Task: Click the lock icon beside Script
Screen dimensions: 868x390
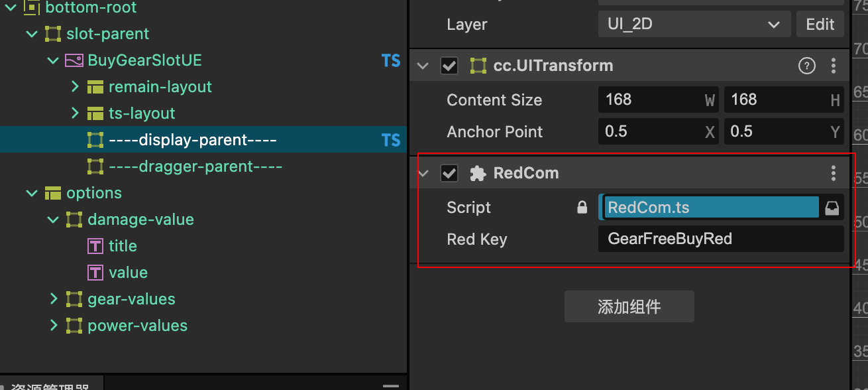Action: (582, 208)
